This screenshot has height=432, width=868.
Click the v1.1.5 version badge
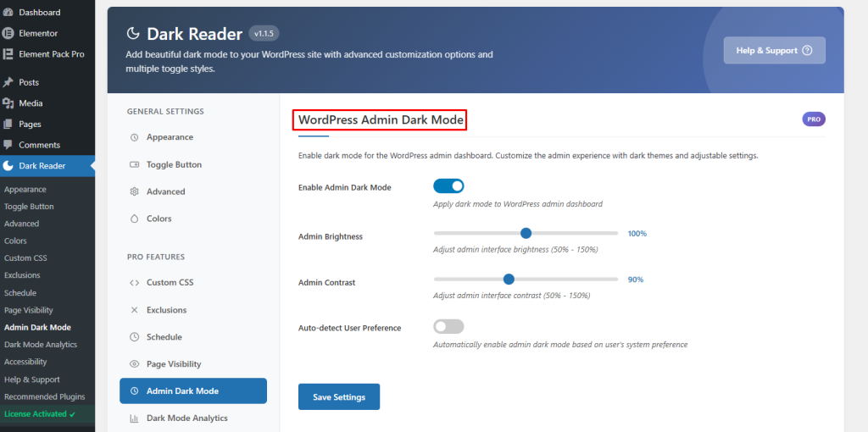[264, 34]
